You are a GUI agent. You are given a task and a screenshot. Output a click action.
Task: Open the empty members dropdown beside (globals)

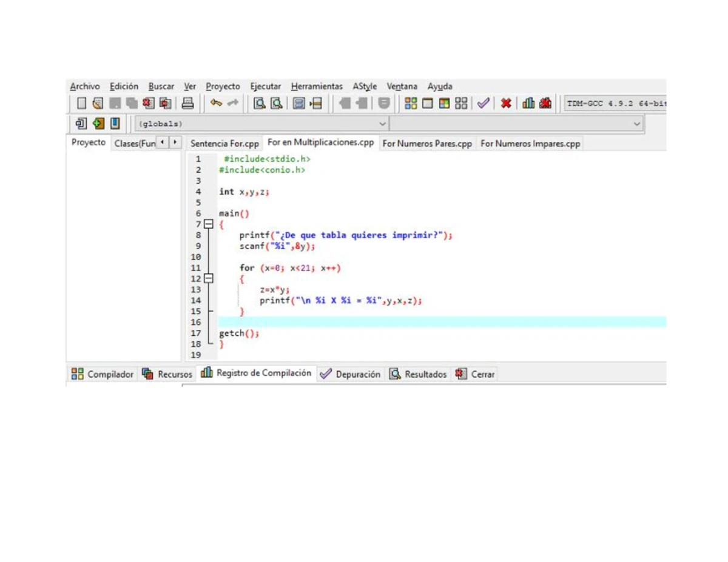pos(517,124)
